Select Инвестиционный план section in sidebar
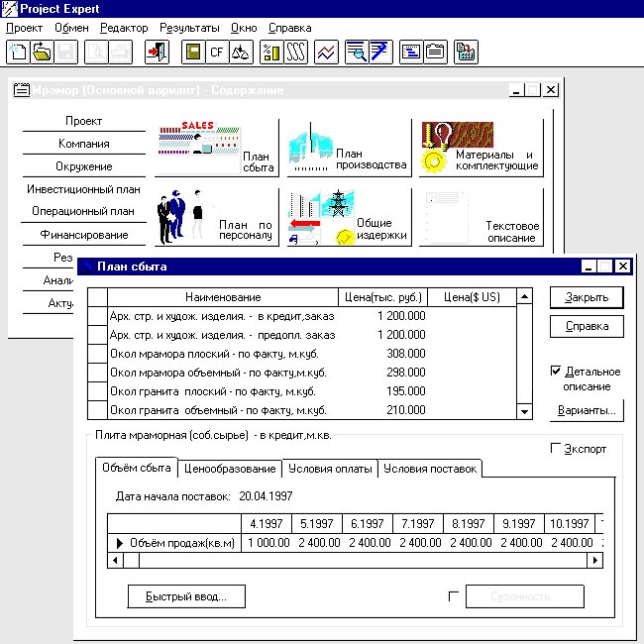644x644 pixels. tap(84, 189)
